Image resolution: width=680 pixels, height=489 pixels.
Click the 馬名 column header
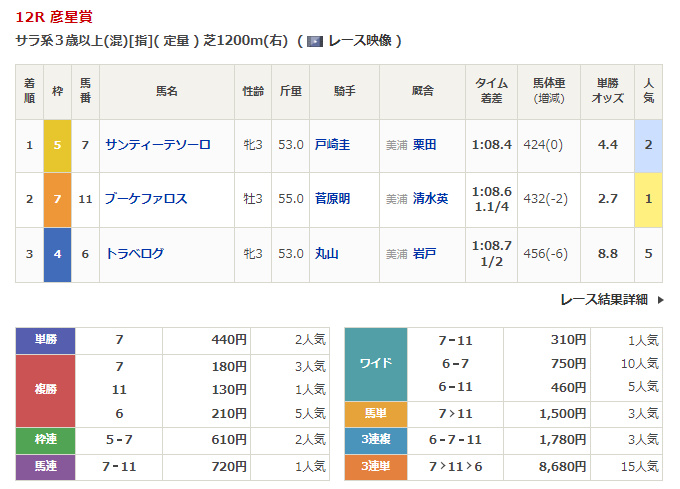click(166, 91)
